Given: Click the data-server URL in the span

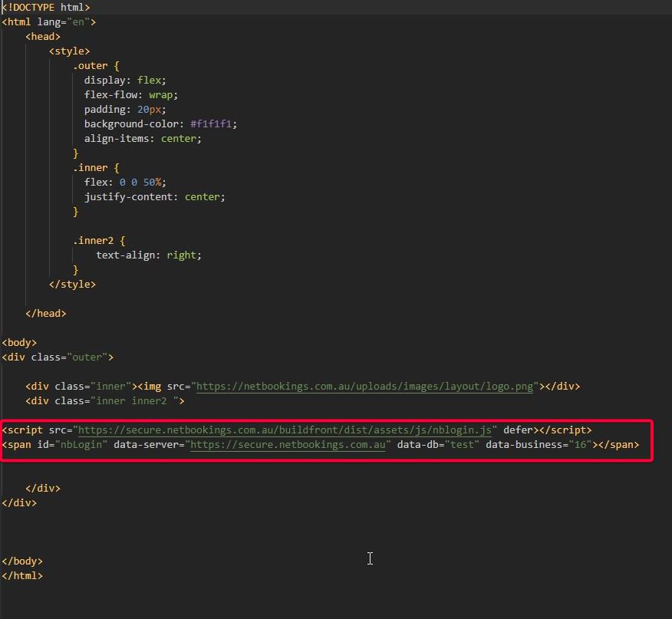Looking at the screenshot, I should coord(288,445).
